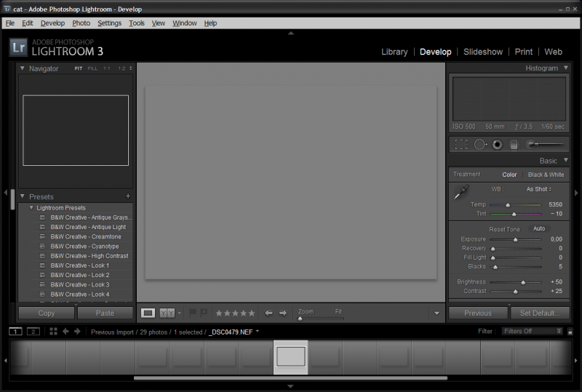Image resolution: width=582 pixels, height=392 pixels.
Task: Set Navigator zoom to FIT
Action: pyautogui.click(x=79, y=68)
